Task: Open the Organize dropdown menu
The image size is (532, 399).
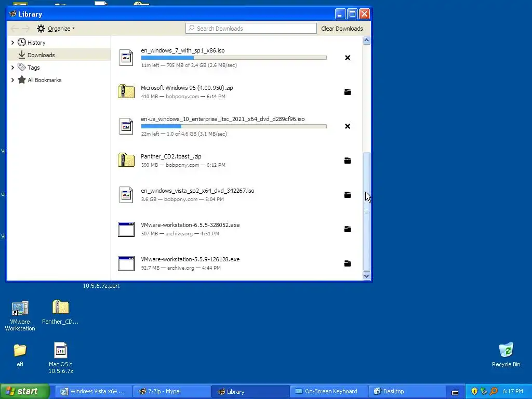Action: 56,29
